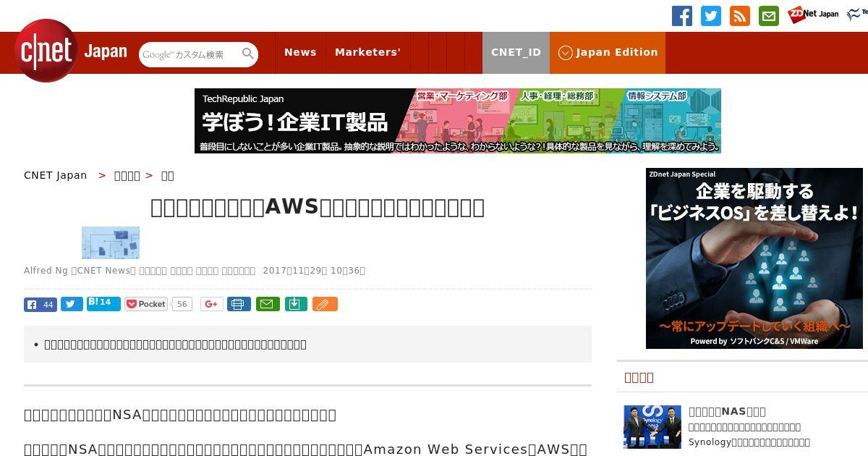Open the CNET_ID menu item
This screenshot has width=868, height=456.
pyautogui.click(x=516, y=52)
